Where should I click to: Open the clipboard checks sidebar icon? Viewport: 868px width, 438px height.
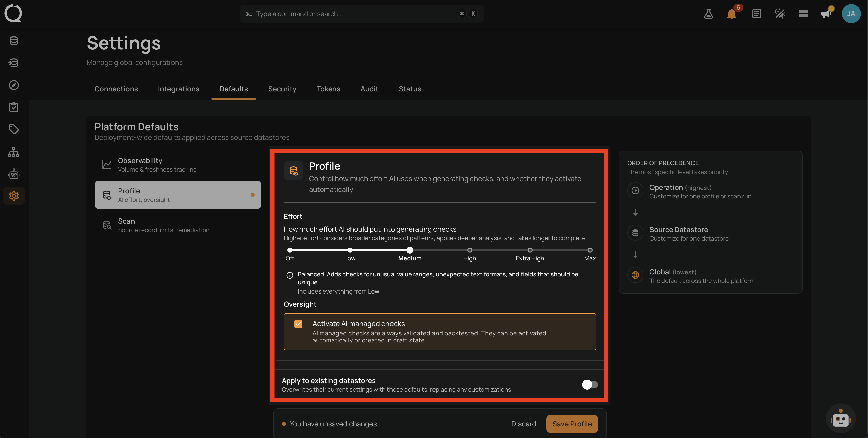coord(14,107)
